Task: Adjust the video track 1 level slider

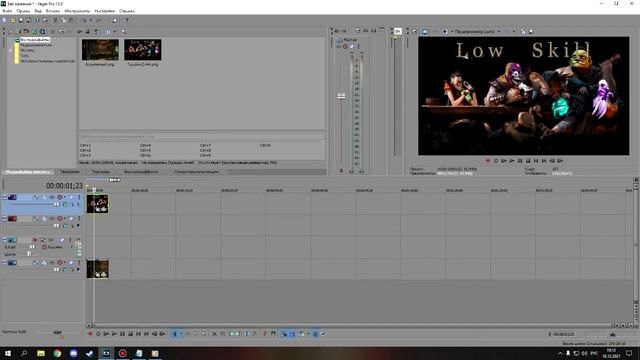Action: coord(56,204)
